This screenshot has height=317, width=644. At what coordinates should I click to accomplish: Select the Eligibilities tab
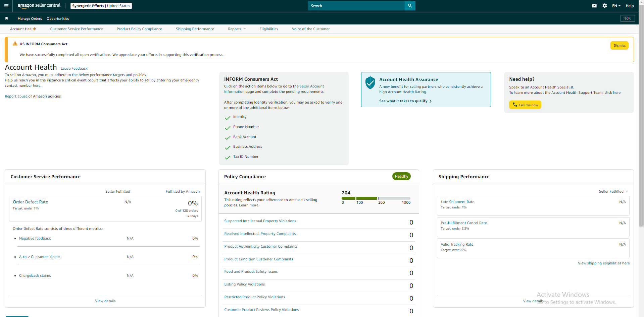pyautogui.click(x=269, y=29)
